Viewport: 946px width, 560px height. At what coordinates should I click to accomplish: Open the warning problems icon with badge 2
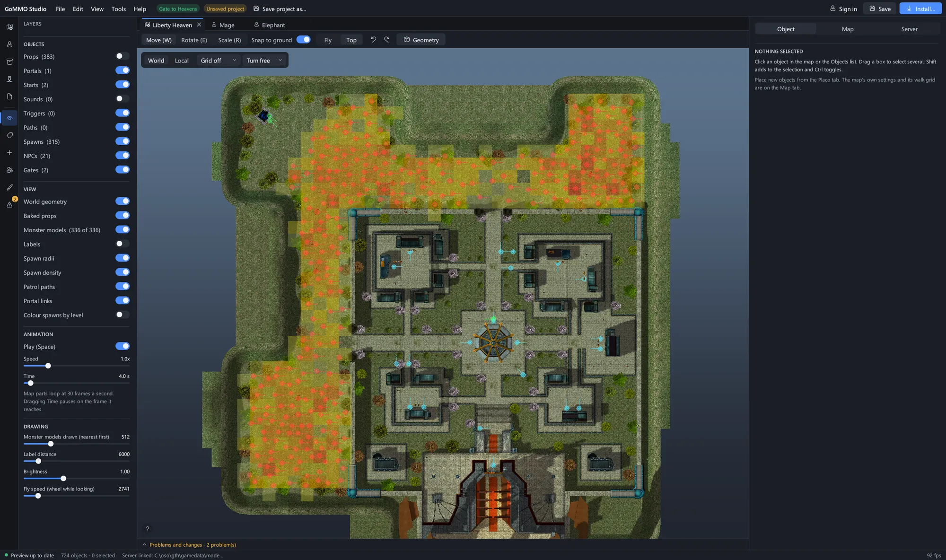(9, 204)
